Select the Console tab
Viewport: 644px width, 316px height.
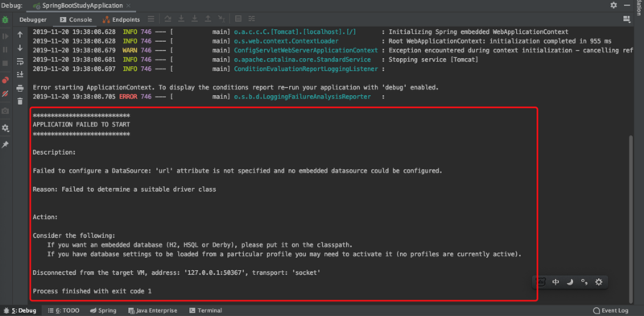[x=76, y=19]
